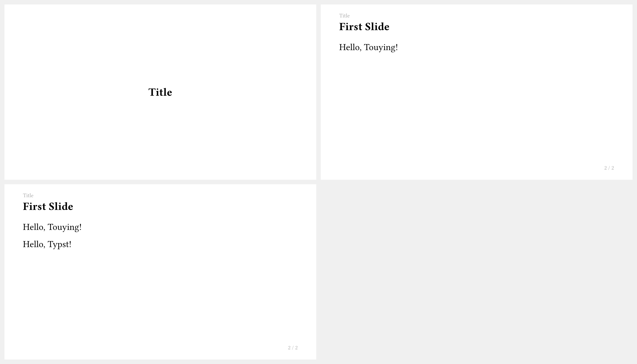
Task: Click "First Slide" heading on bottom-left slide
Action: click(x=48, y=206)
